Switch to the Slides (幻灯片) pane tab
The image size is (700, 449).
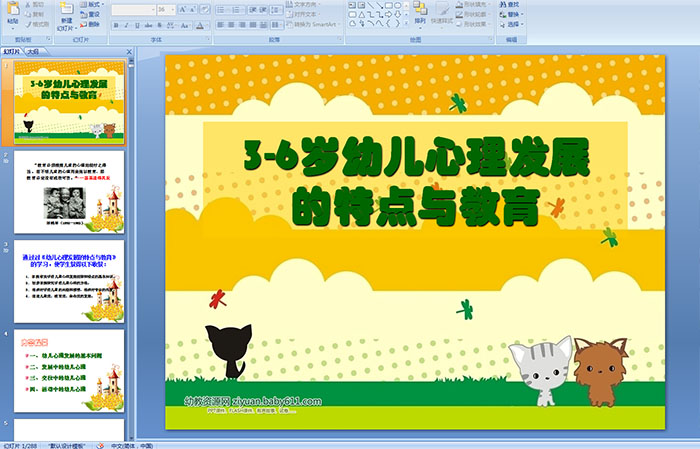pos(12,52)
